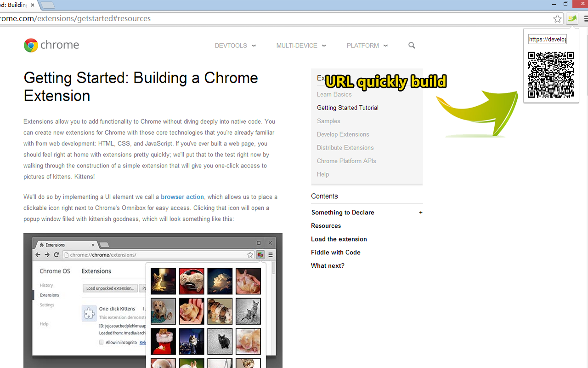Expand the PLATFORM dropdown menu
Screen dimensions: 588x368
(x=367, y=46)
